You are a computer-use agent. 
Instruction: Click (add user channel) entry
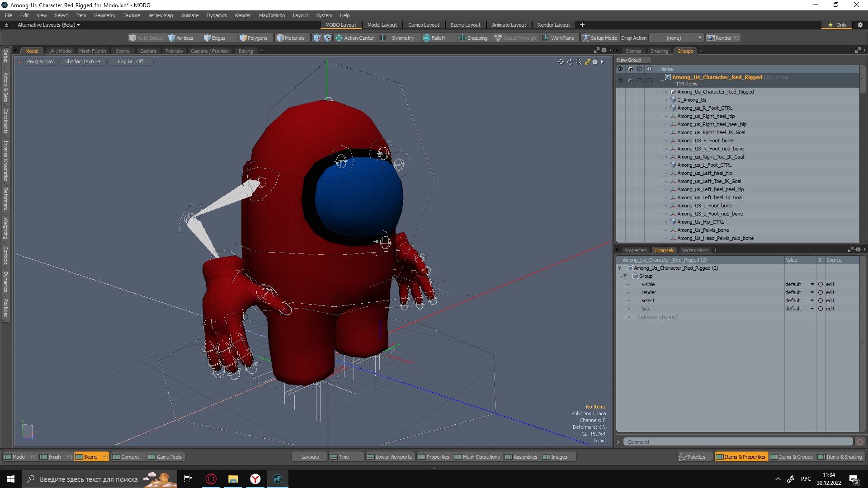pyautogui.click(x=658, y=317)
